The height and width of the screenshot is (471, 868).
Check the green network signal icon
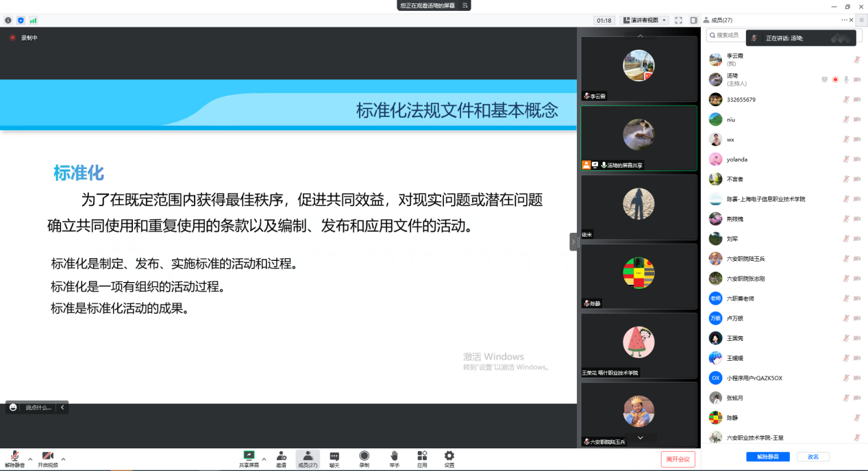[x=33, y=21]
